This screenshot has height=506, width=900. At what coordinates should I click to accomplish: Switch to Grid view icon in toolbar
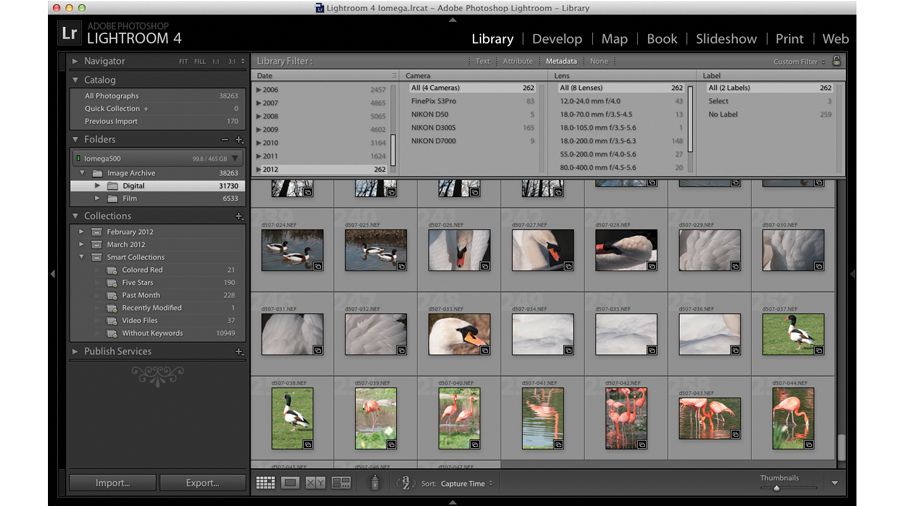tap(265, 483)
